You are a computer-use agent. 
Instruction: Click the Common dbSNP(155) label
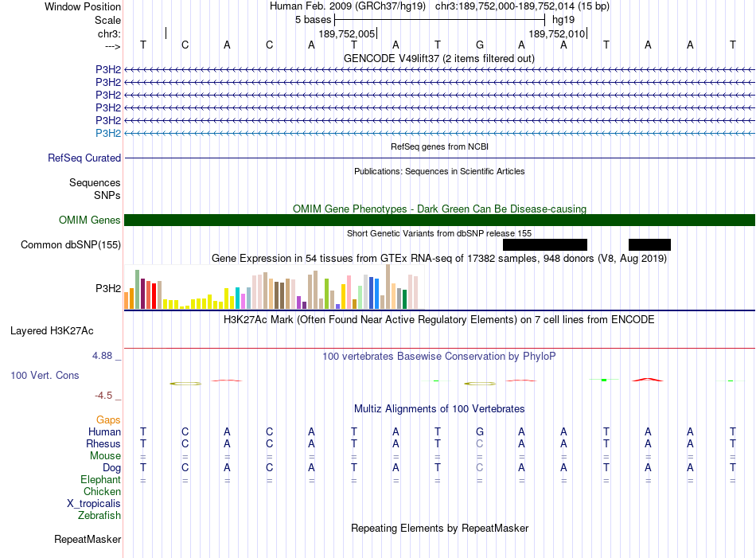point(70,244)
